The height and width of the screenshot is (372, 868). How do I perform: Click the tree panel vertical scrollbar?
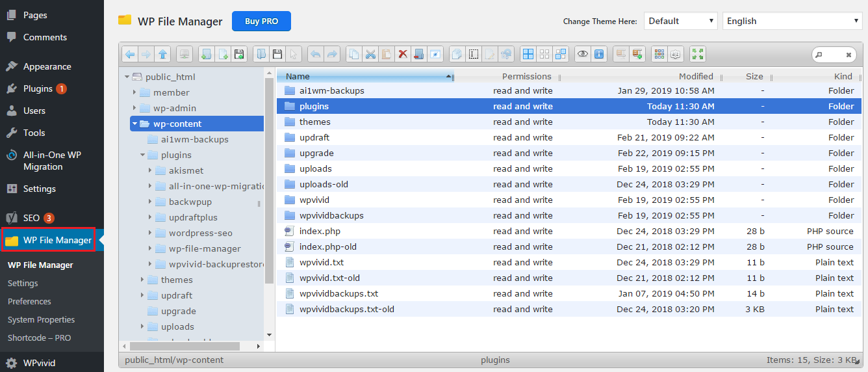[270, 181]
